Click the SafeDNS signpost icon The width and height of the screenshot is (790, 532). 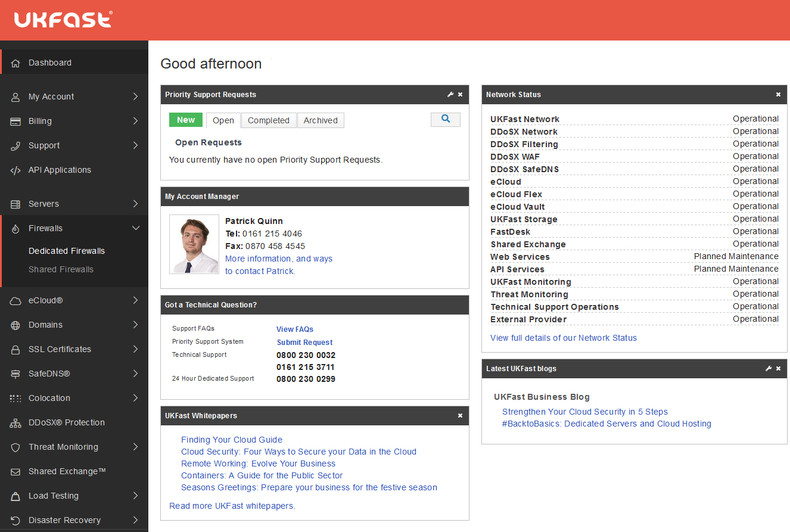(x=16, y=374)
